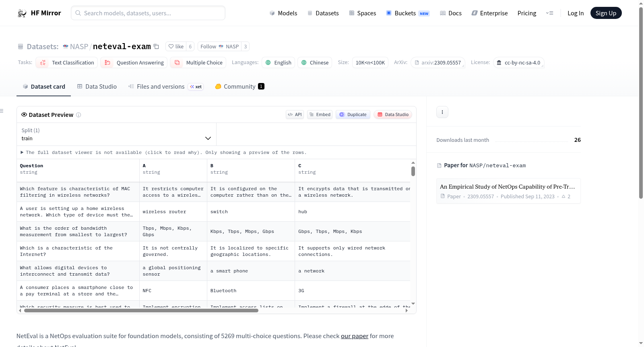The width and height of the screenshot is (644, 347).
Task: Click the datasets icon before 'Datasets:'
Action: [x=21, y=47]
